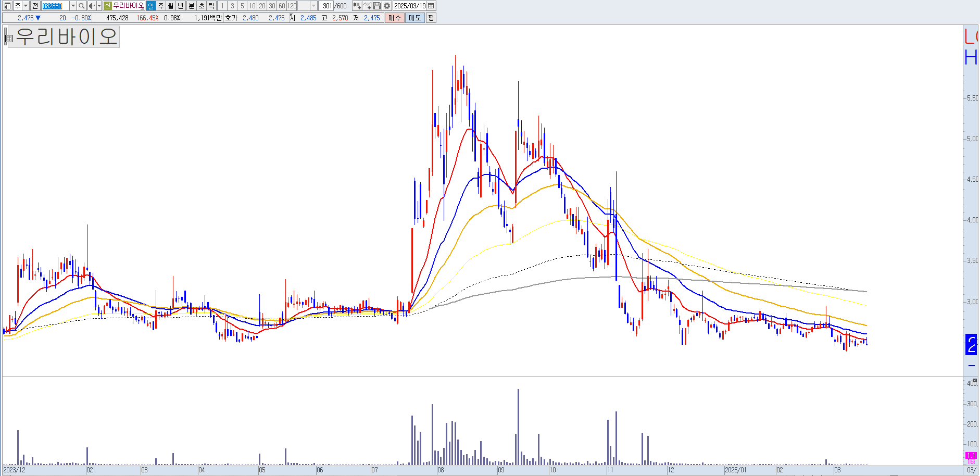Viewport: 980px width, 476px height.
Task: Switch to monthly (월) chart period
Action: (171, 6)
